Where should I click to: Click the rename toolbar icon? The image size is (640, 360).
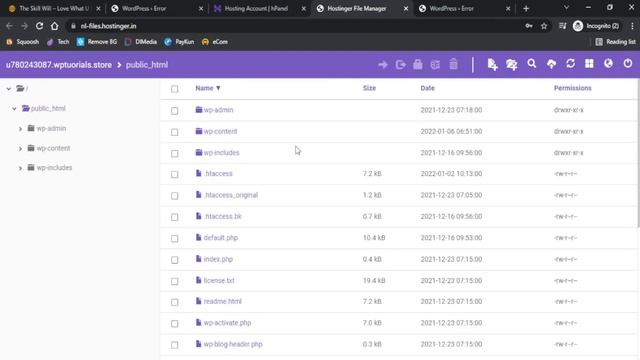435,64
